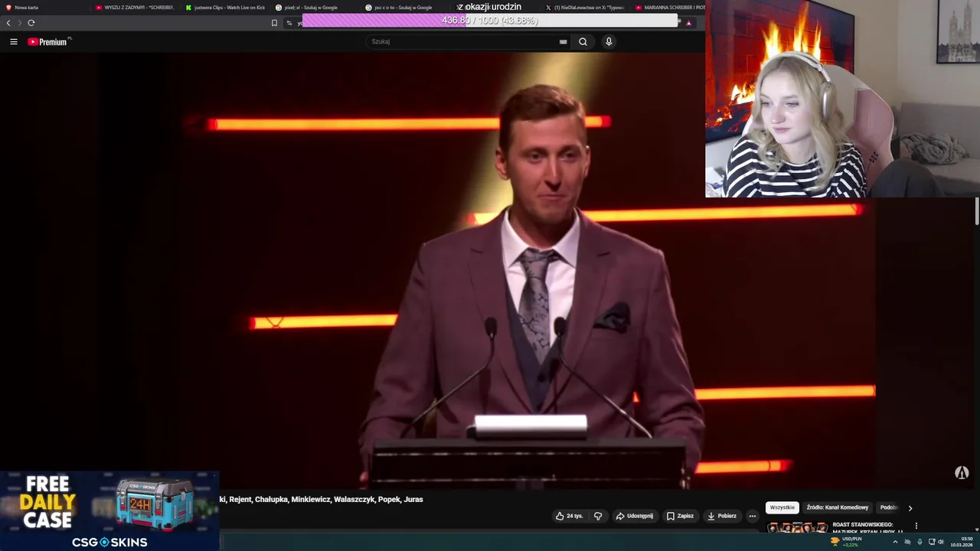Image resolution: width=980 pixels, height=551 pixels.
Task: Open ROAST STANOWSKIEGO suggested video thumbnail
Action: point(797,527)
